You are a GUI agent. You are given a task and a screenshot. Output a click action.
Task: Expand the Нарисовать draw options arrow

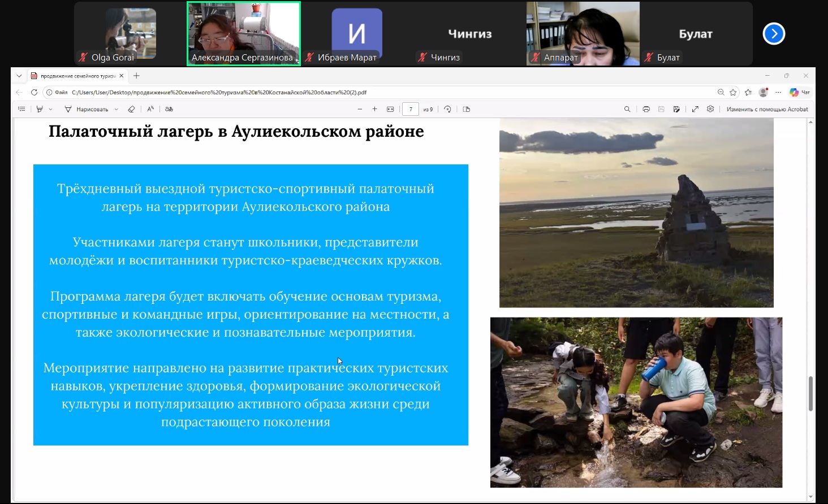click(x=117, y=109)
